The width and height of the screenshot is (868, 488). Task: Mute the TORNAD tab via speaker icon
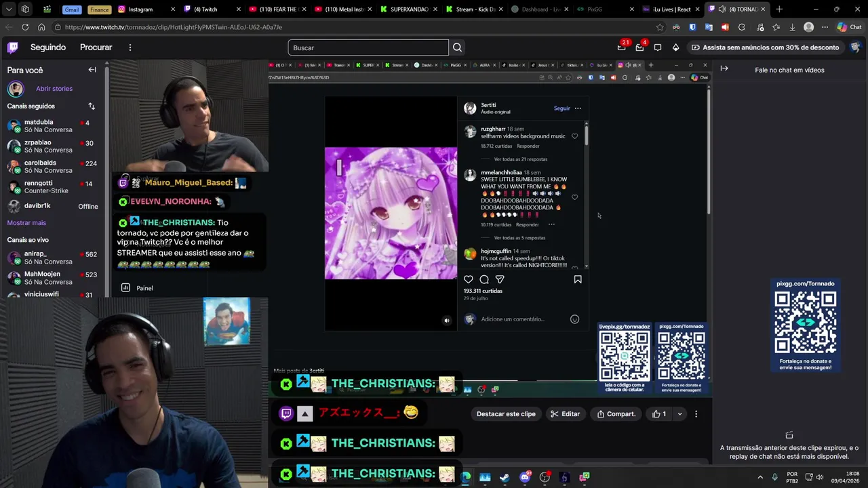tap(722, 9)
